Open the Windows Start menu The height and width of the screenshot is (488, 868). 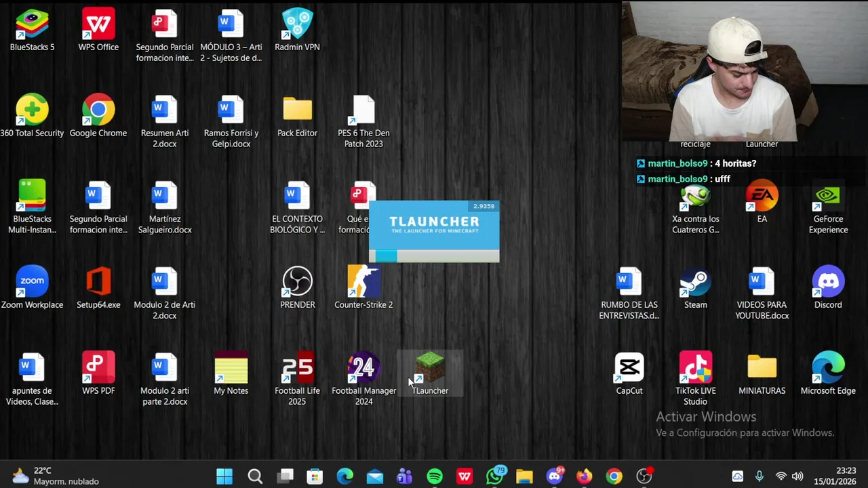coord(224,476)
